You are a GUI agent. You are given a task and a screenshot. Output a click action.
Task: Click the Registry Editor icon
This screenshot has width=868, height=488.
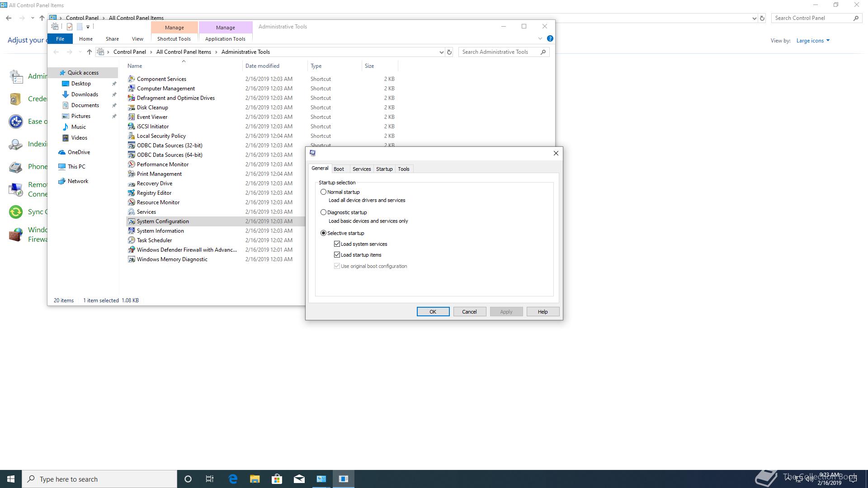coord(131,193)
